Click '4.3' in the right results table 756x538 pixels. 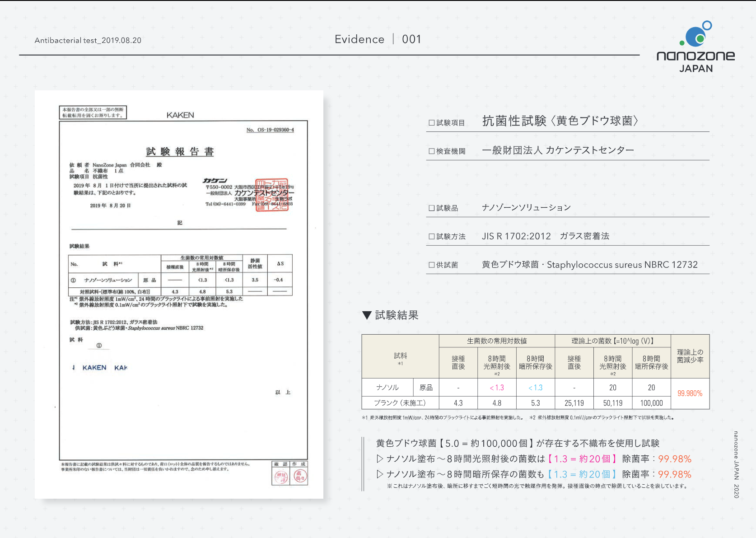point(458,403)
